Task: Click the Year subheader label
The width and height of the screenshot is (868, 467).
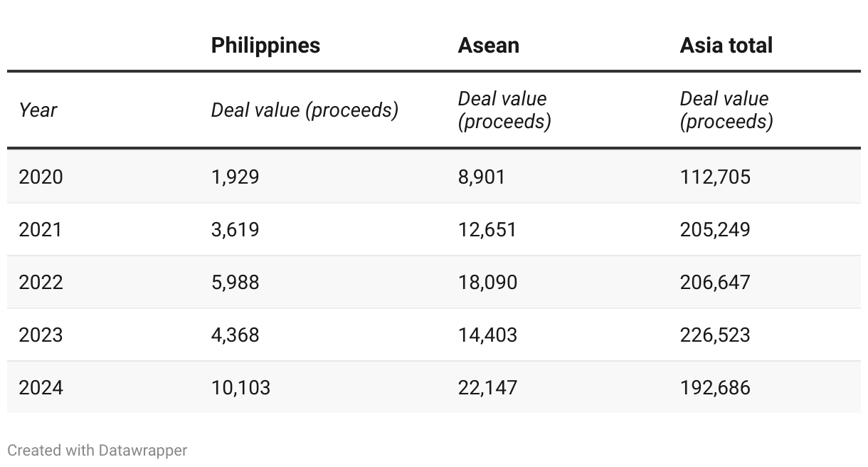Action: point(38,110)
